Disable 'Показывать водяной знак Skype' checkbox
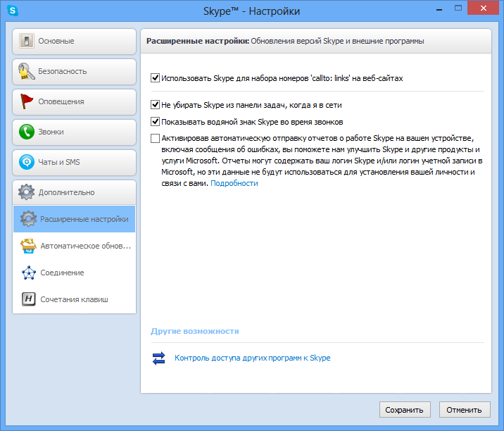Screen dimensions: 504x431 pyautogui.click(x=156, y=122)
